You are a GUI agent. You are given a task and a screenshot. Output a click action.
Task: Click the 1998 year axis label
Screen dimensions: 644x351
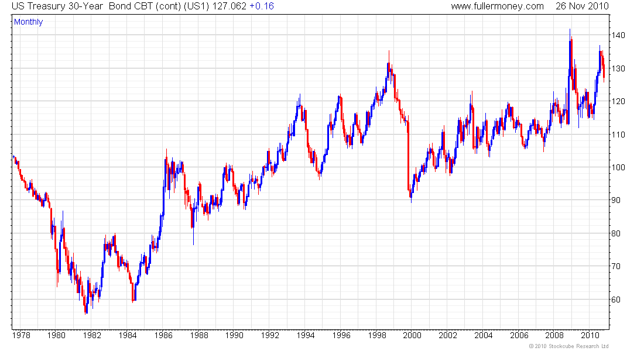376,335
